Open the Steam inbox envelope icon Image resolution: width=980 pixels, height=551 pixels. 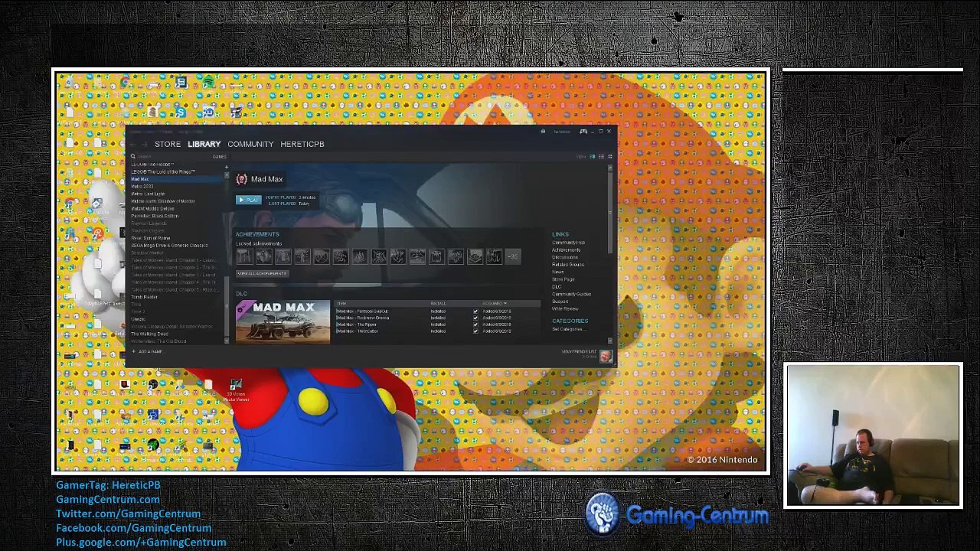tap(543, 132)
